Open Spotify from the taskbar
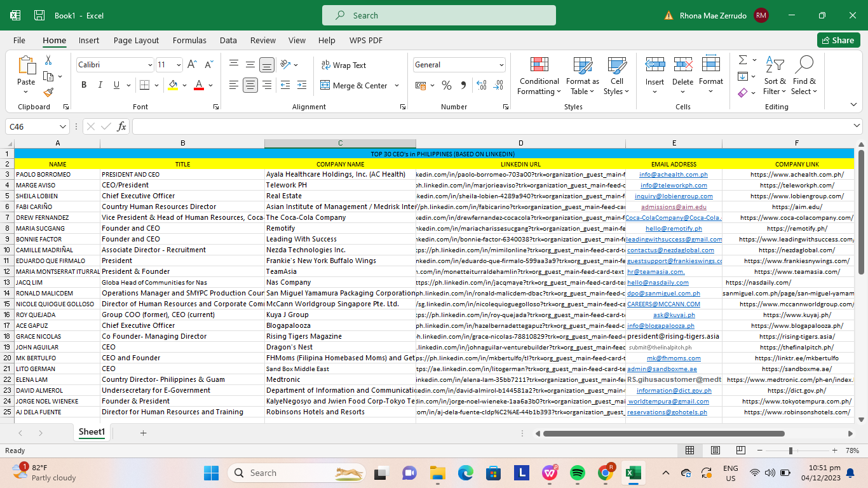This screenshot has width=868, height=488. (x=578, y=473)
